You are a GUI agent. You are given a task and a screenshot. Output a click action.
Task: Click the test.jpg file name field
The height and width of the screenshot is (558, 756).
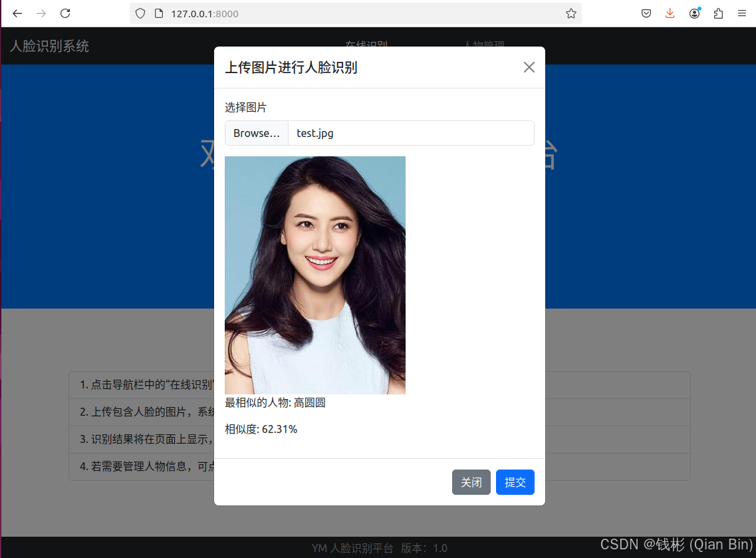(411, 133)
